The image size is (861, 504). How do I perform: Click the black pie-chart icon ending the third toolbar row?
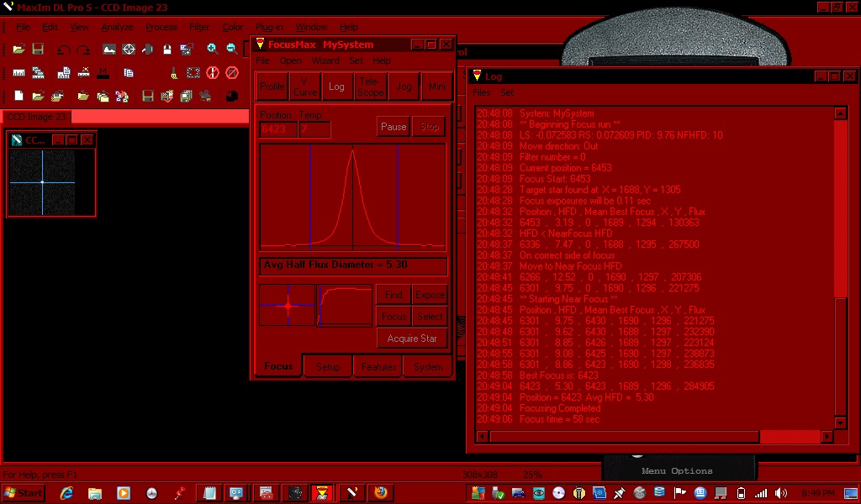[232, 96]
